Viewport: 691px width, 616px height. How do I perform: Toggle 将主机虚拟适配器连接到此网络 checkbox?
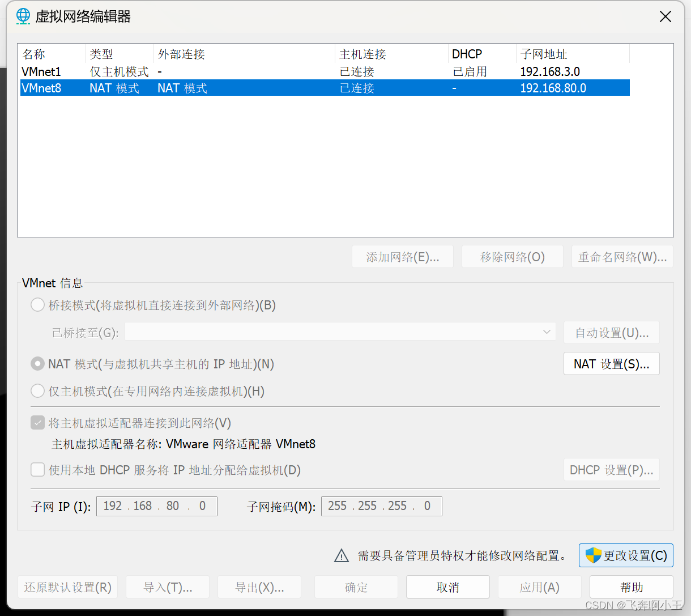click(37, 422)
